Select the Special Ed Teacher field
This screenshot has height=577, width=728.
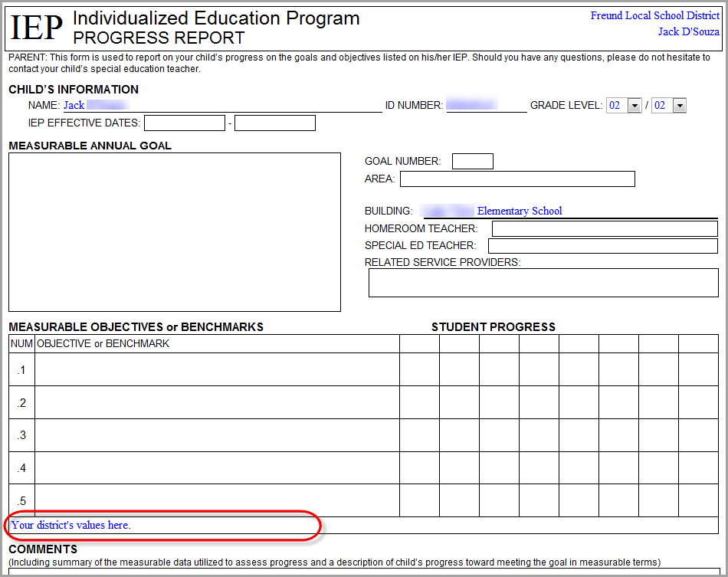[x=602, y=246]
